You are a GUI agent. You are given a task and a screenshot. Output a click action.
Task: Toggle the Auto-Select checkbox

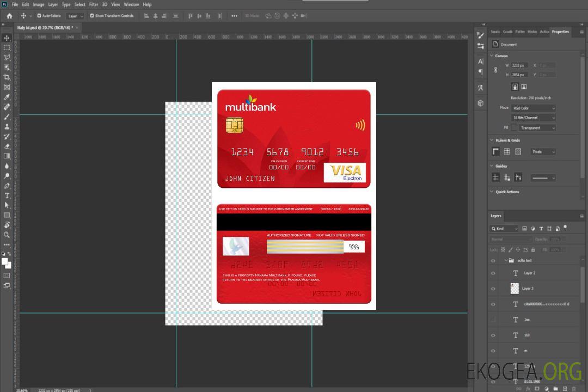[x=39, y=16]
